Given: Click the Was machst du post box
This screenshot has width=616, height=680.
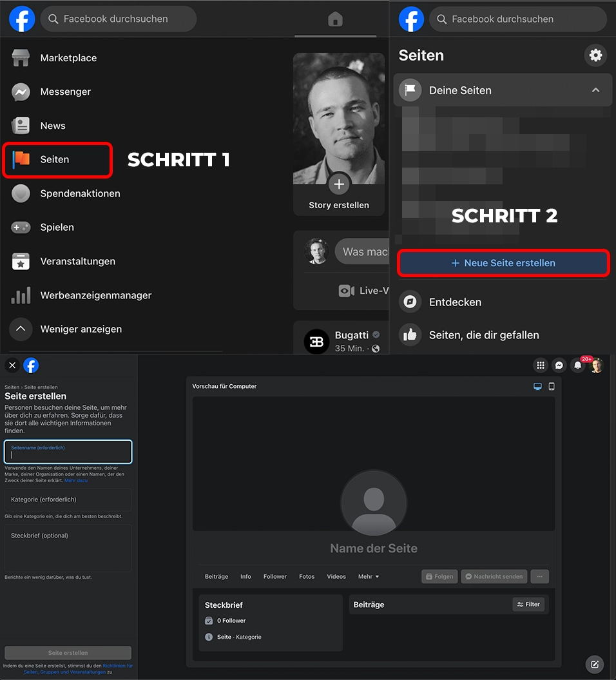Looking at the screenshot, I should [362, 251].
